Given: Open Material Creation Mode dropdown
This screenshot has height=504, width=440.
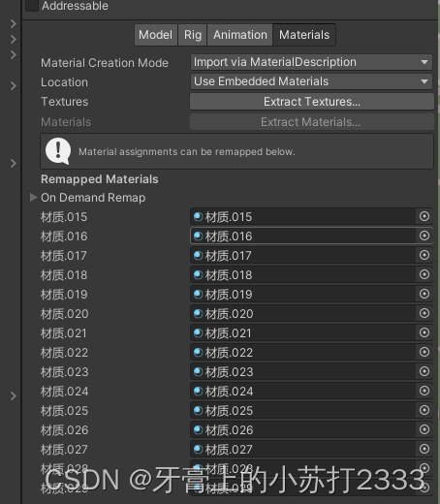Looking at the screenshot, I should coord(311,62).
